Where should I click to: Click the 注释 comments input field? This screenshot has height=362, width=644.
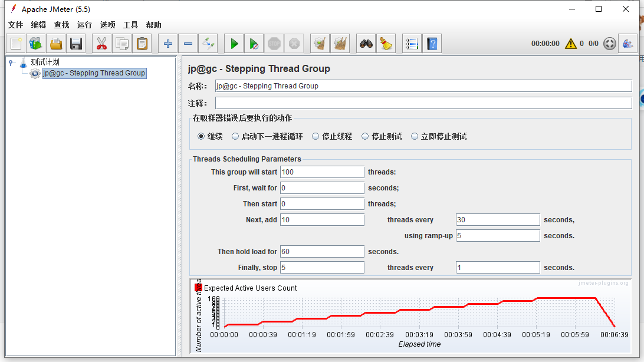pos(423,103)
